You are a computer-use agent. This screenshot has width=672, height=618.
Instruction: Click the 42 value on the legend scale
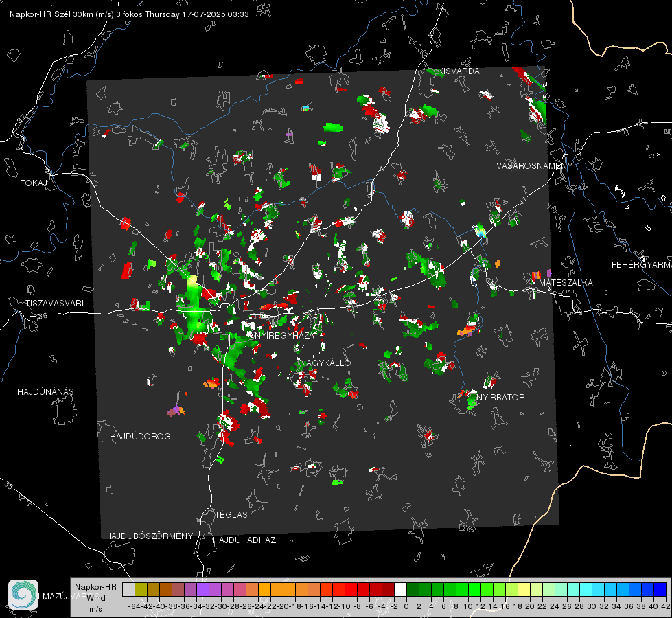pos(665,606)
